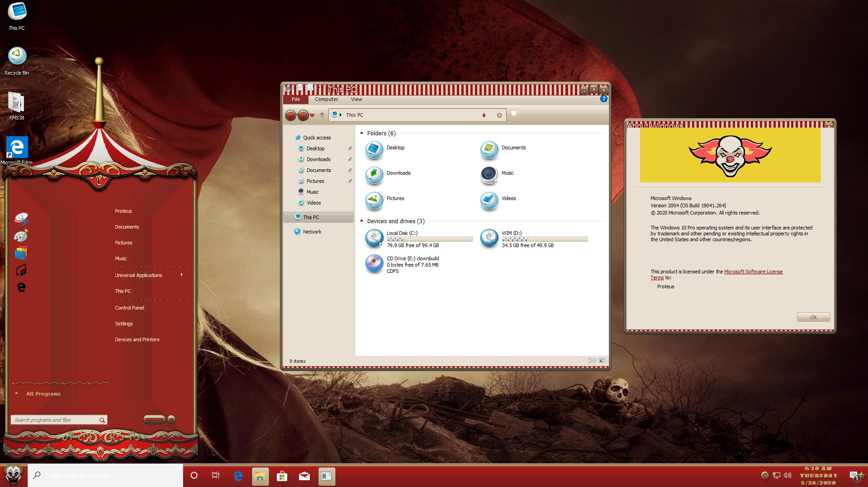Open CD Drive (E:) downbuild
Screen dimensions: 868x487
(403, 264)
